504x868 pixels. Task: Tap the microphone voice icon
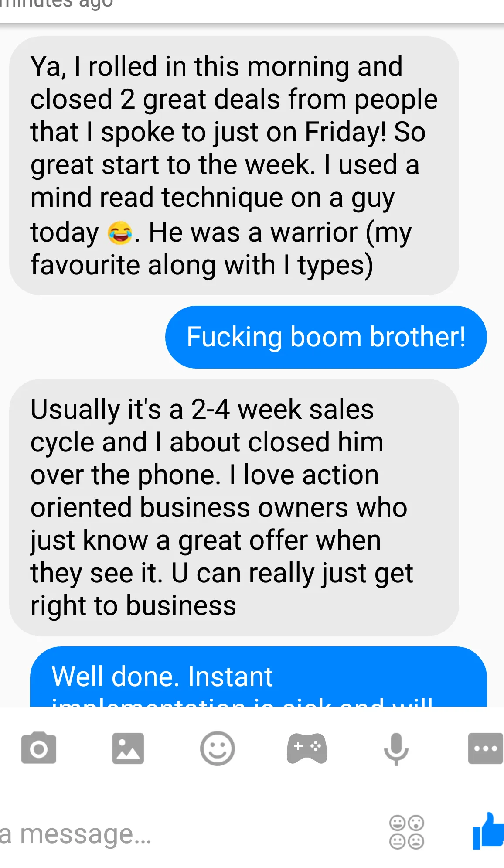(x=396, y=749)
